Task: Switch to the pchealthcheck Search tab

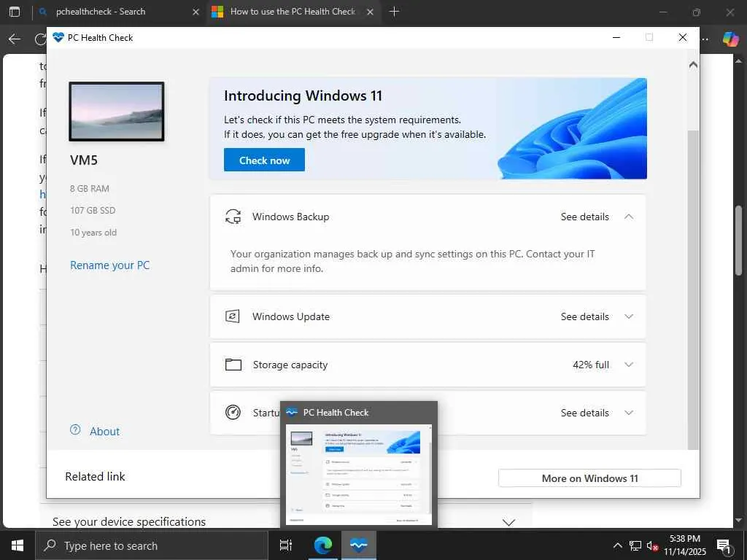Action: 118,12
